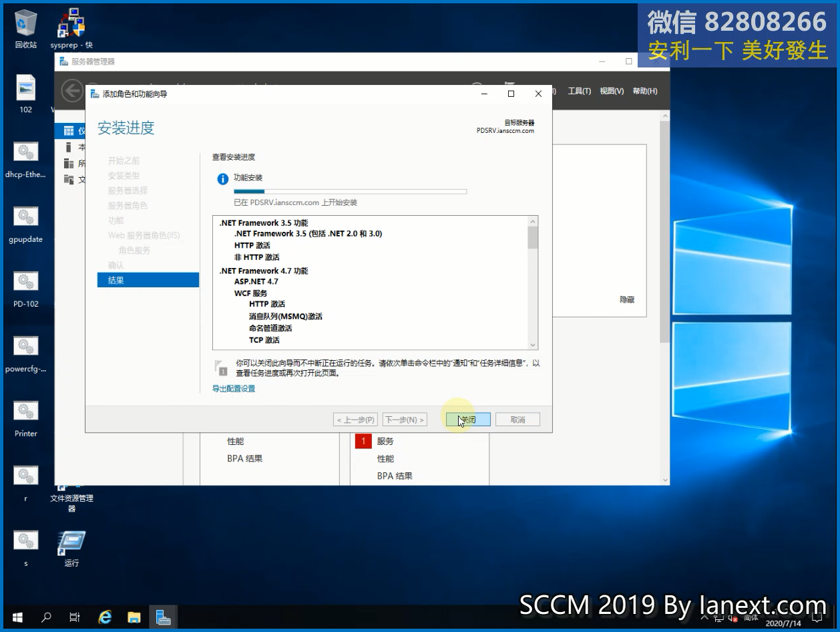The height and width of the screenshot is (632, 840).
Task: Click the feature installation progress bar
Action: (350, 192)
